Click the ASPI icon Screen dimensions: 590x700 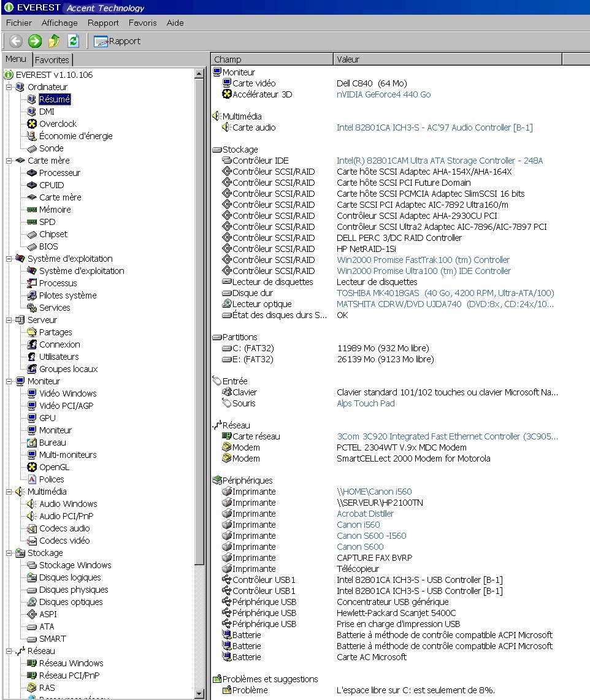(x=32, y=614)
